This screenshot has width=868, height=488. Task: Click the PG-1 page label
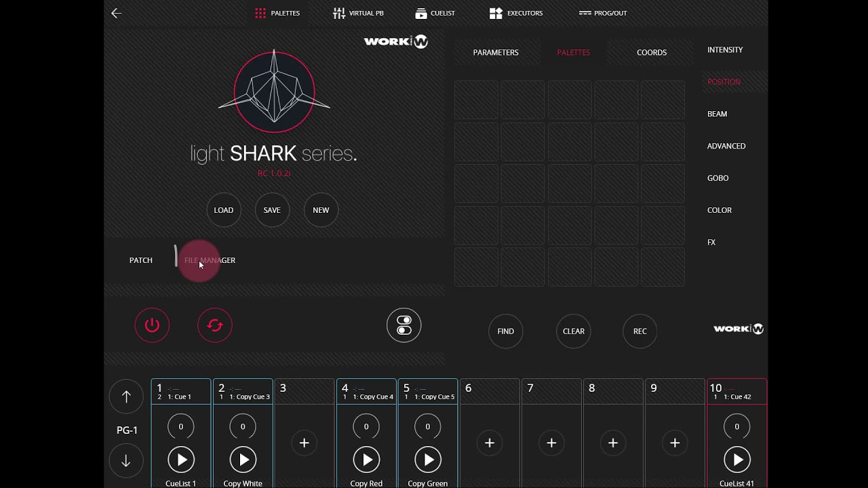[127, 430]
